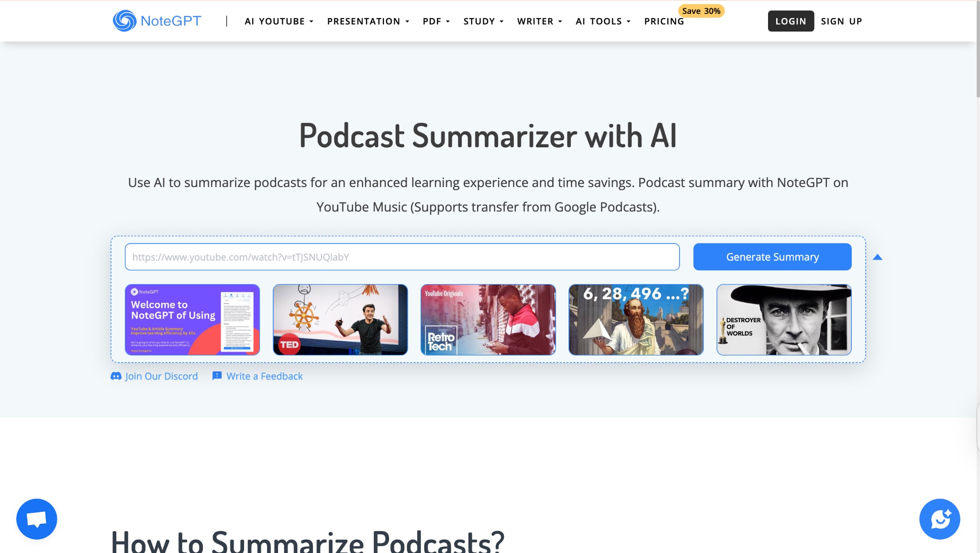Open the AI TOOLS menu
Viewport: 980px width, 553px height.
[x=603, y=21]
